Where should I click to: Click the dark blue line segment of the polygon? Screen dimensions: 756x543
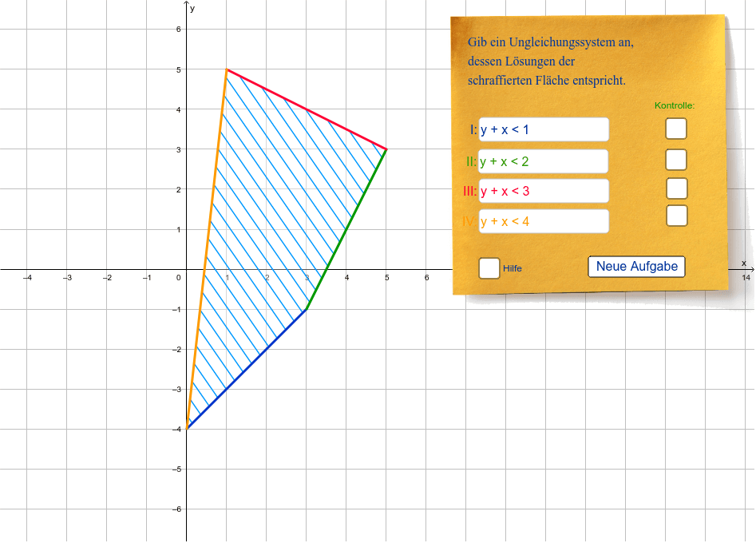click(x=247, y=370)
